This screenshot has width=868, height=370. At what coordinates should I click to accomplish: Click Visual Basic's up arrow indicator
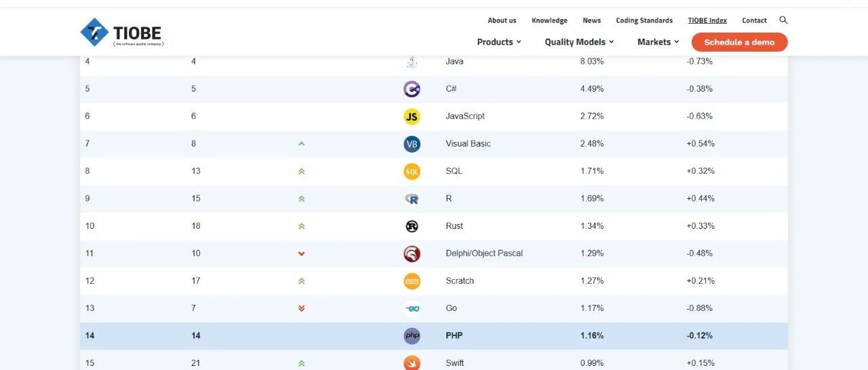click(301, 144)
